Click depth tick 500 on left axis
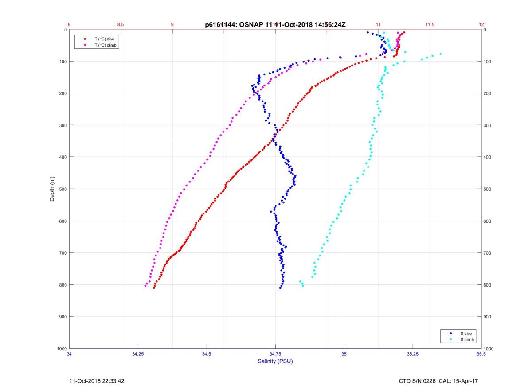This screenshot has width=532, height=392. (x=63, y=189)
